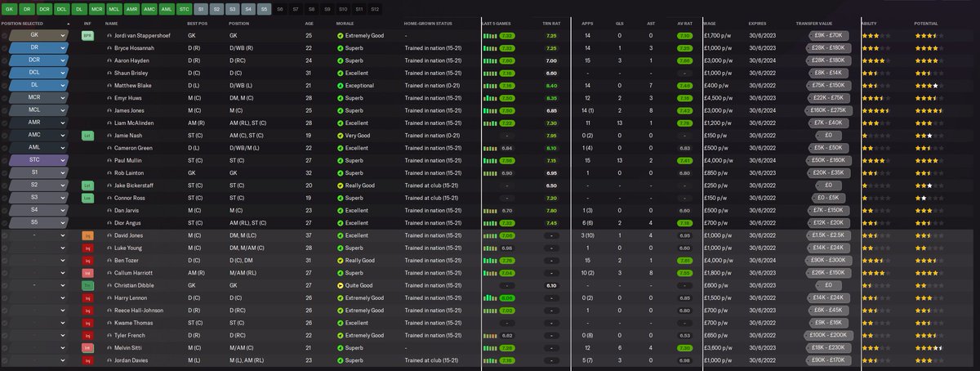This screenshot has width=980, height=371.
Task: Select the row checkbox for David Jones
Action: click(x=4, y=235)
